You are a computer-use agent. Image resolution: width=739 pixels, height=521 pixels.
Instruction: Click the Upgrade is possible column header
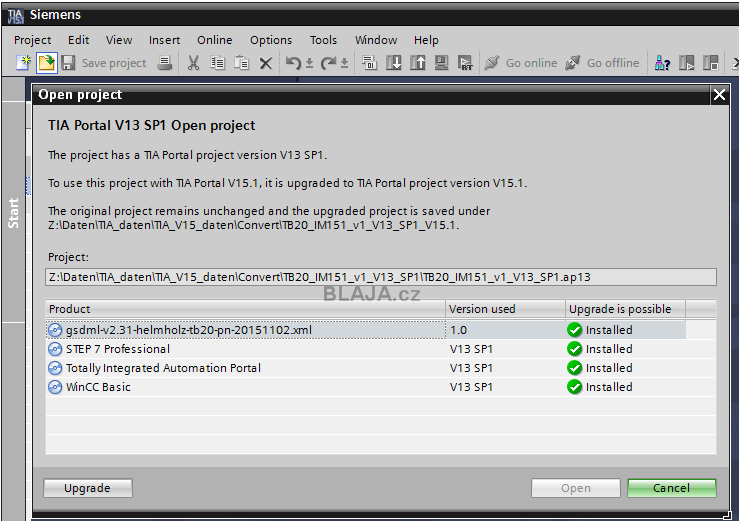click(625, 309)
